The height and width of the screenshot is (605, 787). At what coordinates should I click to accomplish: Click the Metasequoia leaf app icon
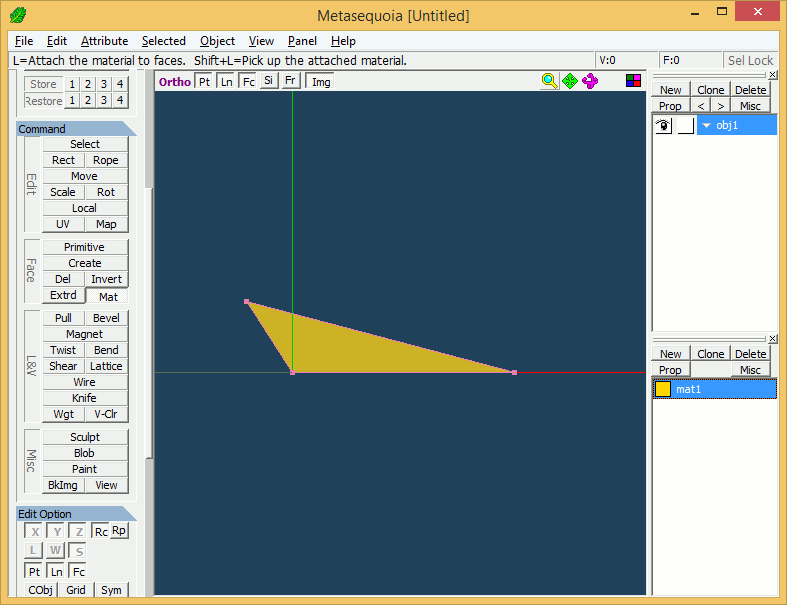[x=18, y=15]
